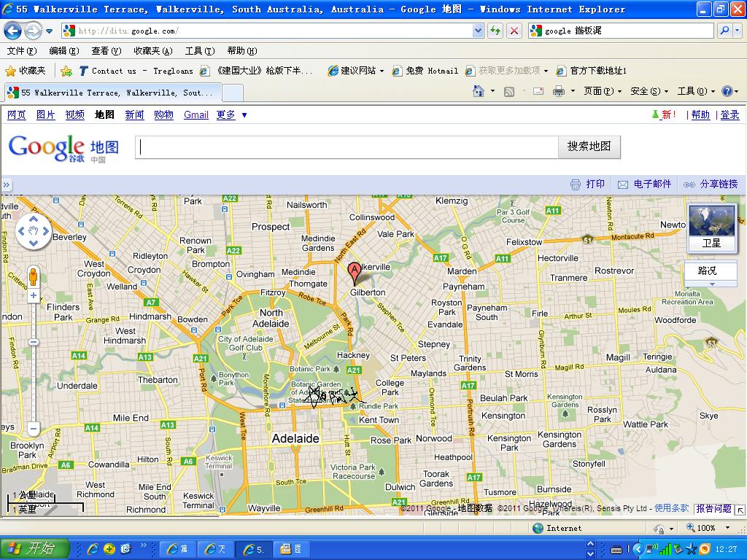Switch to satellite (卫星) map view
The height and width of the screenshot is (560, 747).
tap(712, 227)
